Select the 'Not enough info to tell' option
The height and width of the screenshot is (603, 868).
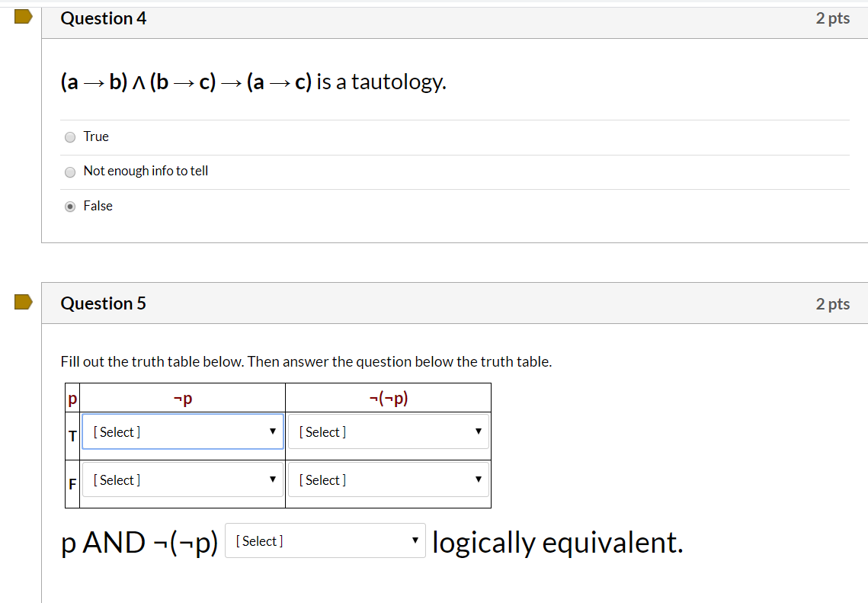70,172
